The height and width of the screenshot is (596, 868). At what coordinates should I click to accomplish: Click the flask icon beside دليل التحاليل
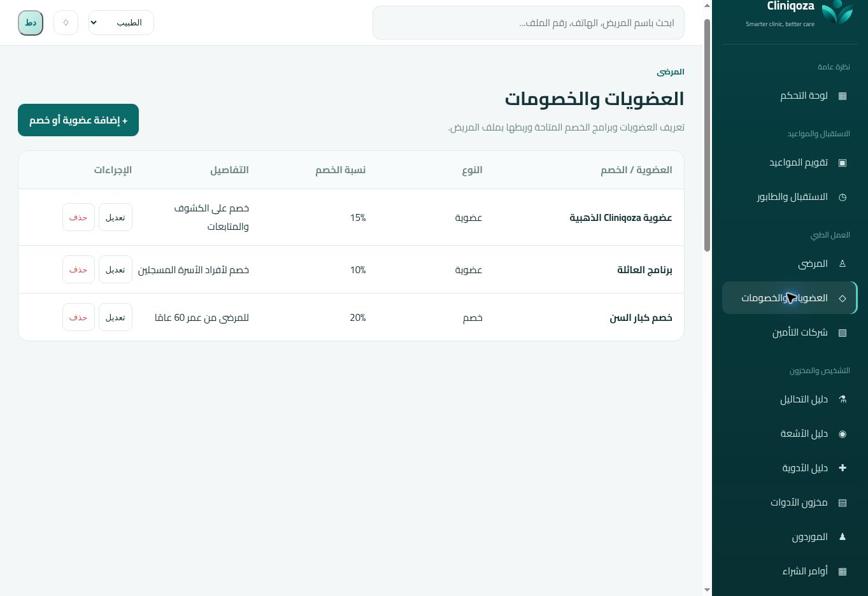[x=843, y=399]
